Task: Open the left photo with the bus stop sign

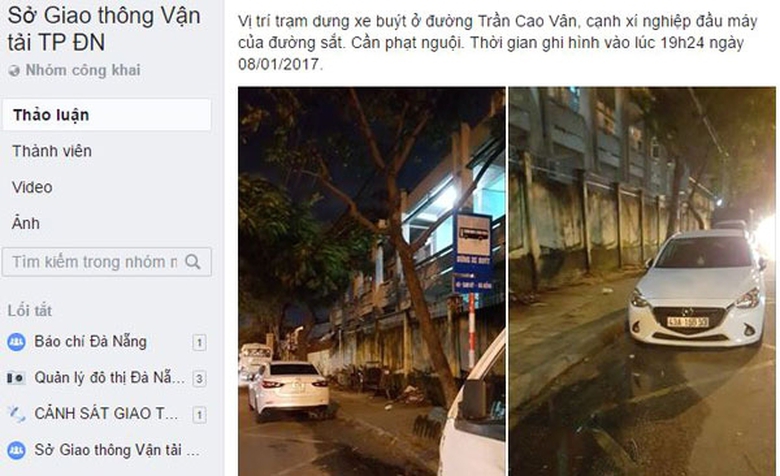Action: [x=372, y=282]
